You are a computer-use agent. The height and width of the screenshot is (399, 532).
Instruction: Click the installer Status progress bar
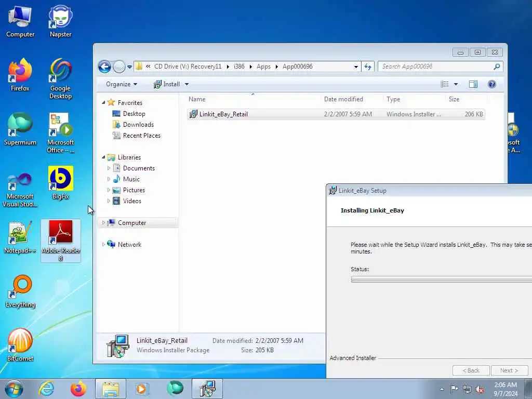pyautogui.click(x=442, y=279)
